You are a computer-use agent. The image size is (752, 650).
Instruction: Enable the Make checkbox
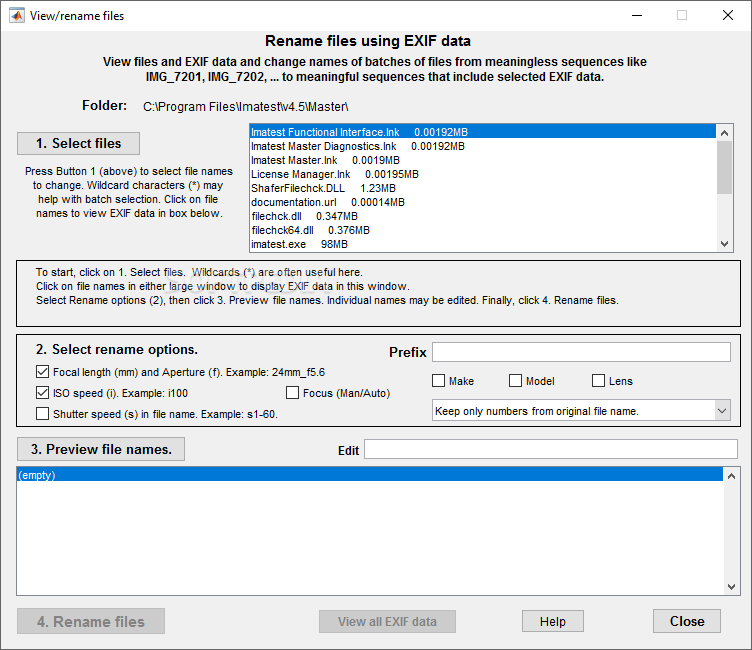pos(438,381)
